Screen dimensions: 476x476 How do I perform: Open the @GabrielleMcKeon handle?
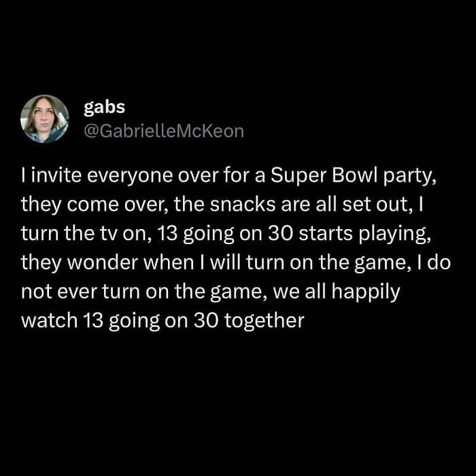[164, 131]
